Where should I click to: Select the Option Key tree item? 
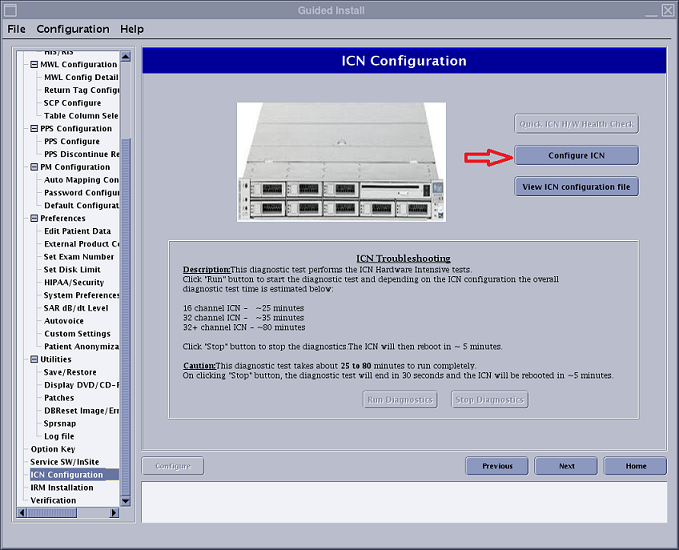[52, 449]
